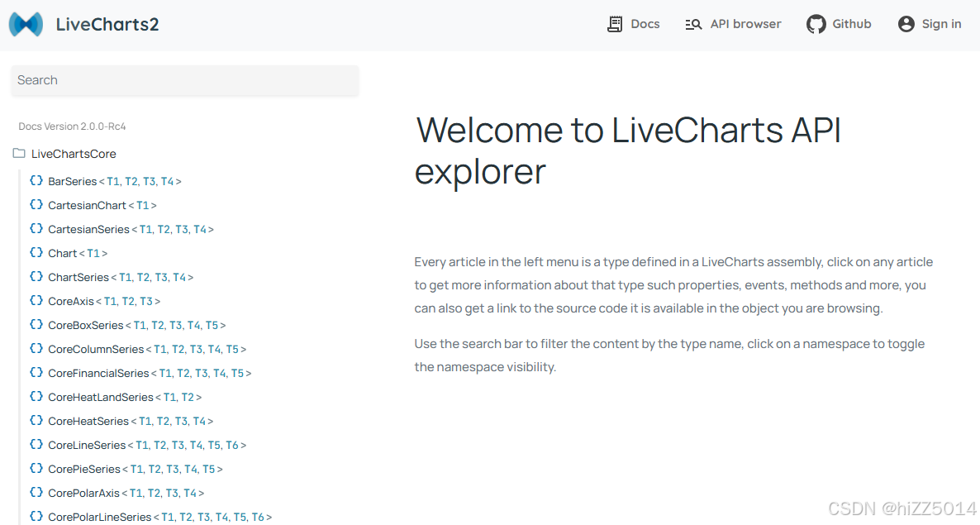Click the paragraph starting 'Use the search bar'
This screenshot has height=525, width=980.
tap(669, 355)
